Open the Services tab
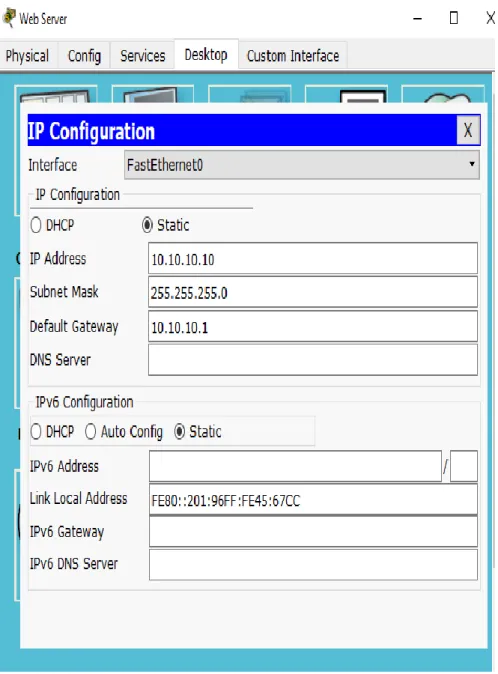498x674 pixels. pos(142,56)
